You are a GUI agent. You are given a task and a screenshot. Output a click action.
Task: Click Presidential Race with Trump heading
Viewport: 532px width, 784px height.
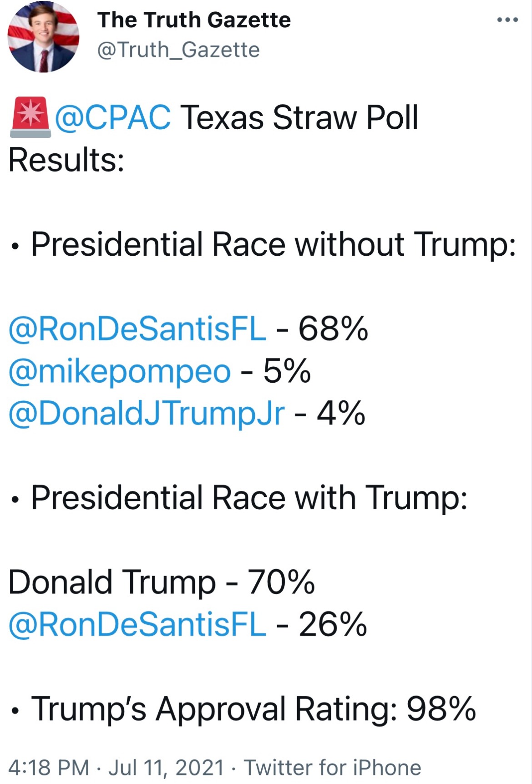(249, 498)
